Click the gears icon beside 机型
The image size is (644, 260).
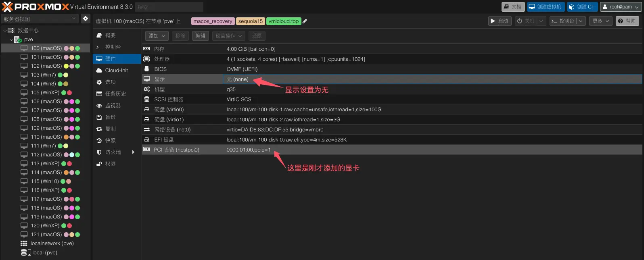(146, 89)
